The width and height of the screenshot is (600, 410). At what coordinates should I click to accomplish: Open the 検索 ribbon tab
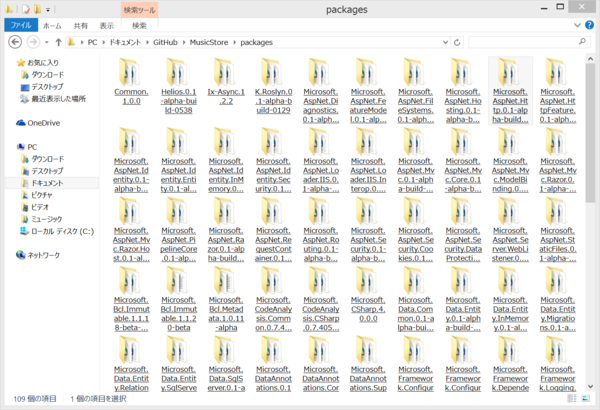pos(139,26)
